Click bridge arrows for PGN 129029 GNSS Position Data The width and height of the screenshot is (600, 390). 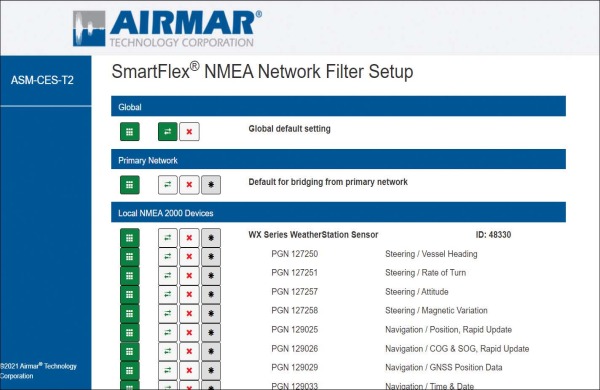(168, 370)
